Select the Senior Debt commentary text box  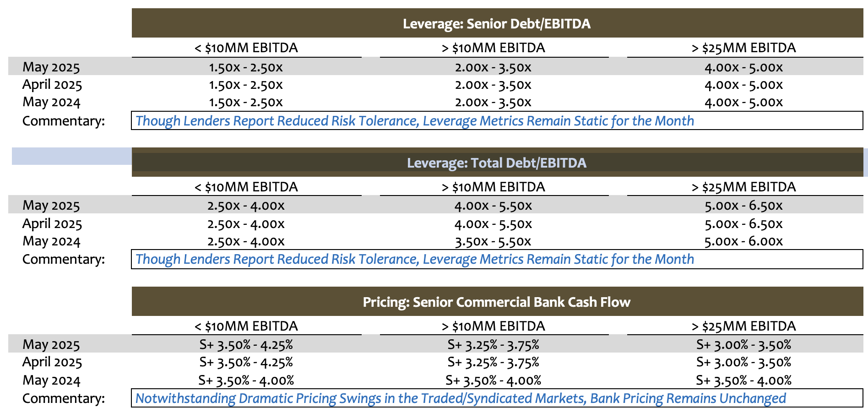click(497, 121)
